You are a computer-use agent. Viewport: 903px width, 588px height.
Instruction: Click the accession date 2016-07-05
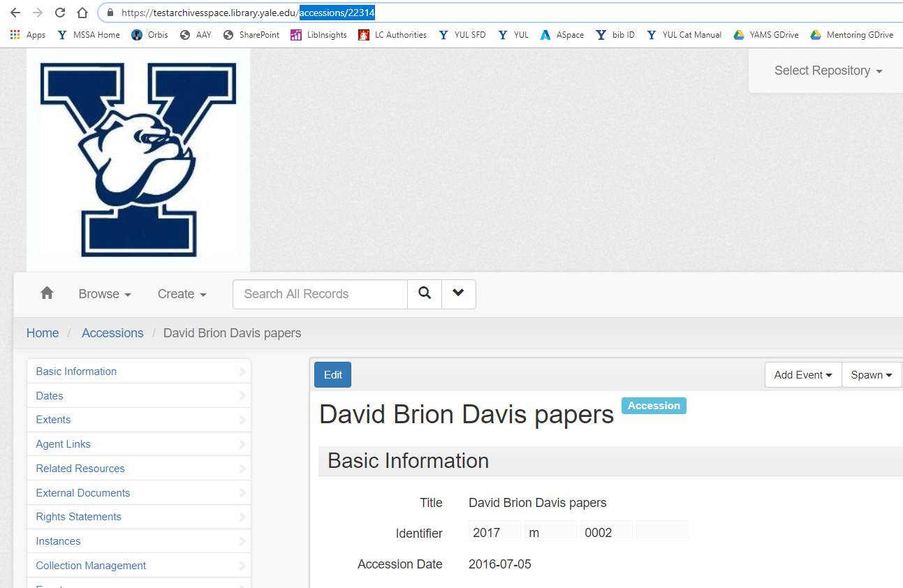(500, 564)
